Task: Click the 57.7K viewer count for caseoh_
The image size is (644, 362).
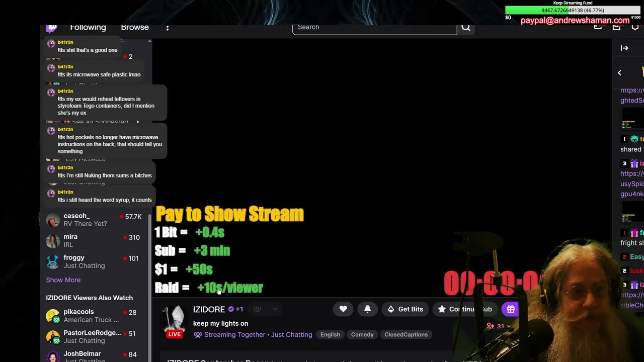Action: [133, 217]
